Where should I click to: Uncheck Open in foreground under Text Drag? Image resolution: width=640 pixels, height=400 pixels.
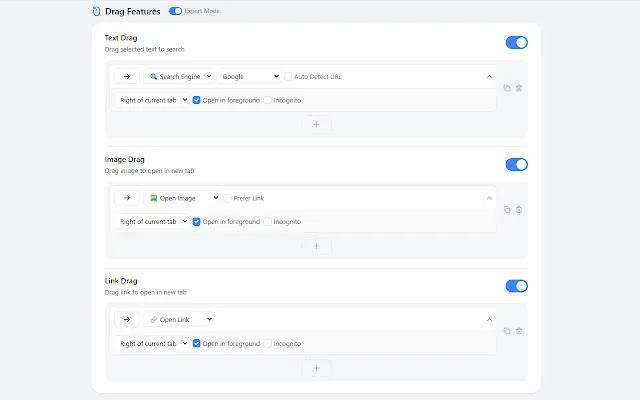196,100
